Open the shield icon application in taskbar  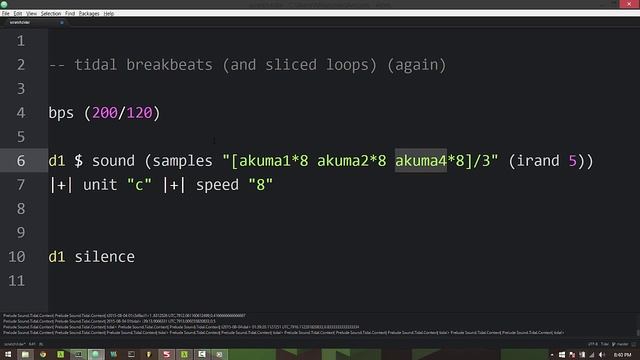149,354
